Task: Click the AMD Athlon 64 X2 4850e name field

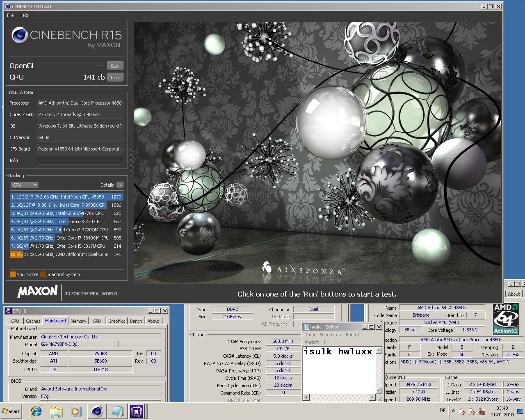Action: pos(441,308)
